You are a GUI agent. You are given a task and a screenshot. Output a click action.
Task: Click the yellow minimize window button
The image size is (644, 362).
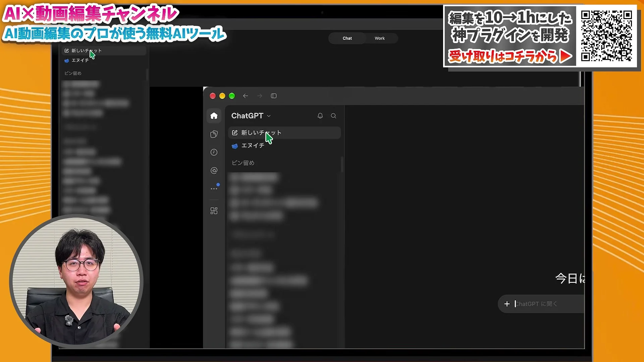pyautogui.click(x=222, y=96)
